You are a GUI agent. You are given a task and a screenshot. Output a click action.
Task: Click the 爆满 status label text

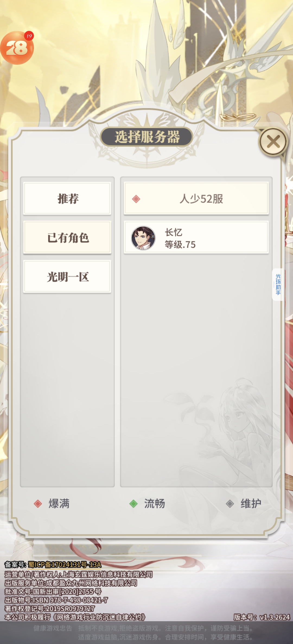click(x=59, y=504)
